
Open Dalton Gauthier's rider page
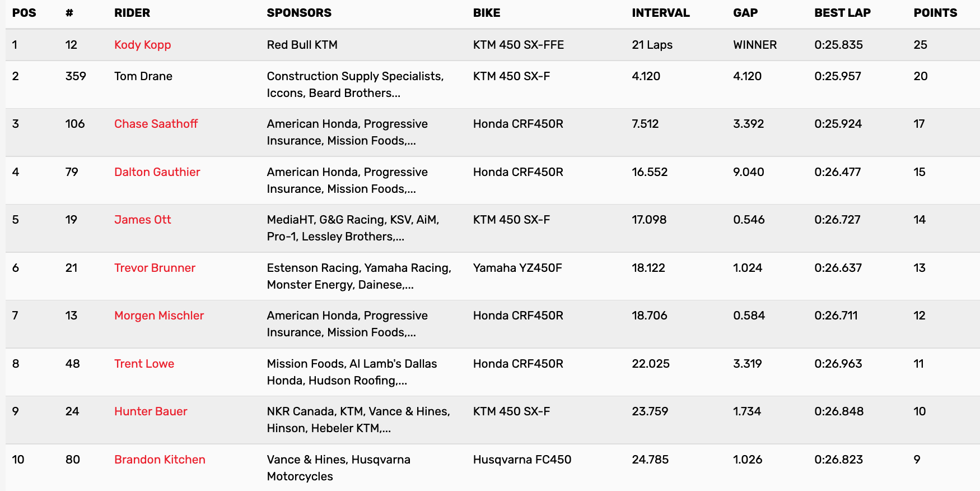click(x=157, y=172)
